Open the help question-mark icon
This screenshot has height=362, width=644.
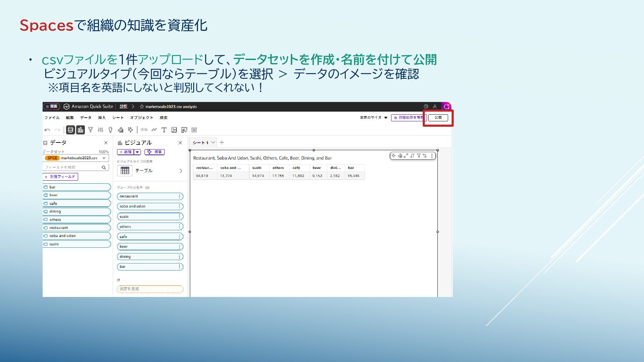(x=426, y=106)
